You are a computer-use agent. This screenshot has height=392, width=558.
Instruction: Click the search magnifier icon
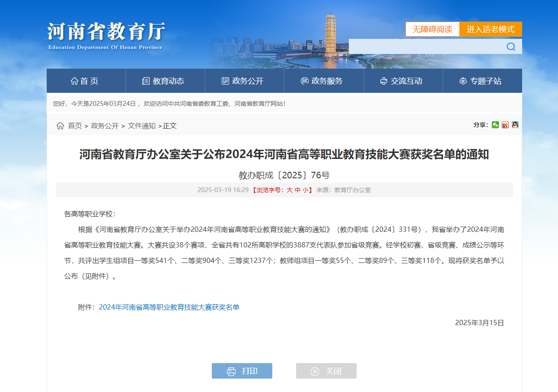pos(511,47)
